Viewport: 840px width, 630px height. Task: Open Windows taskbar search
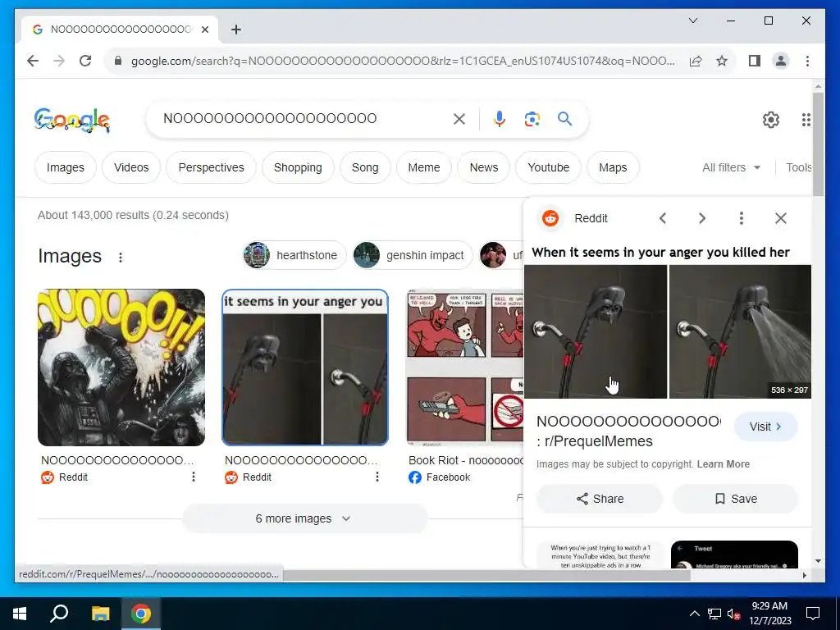(x=59, y=614)
